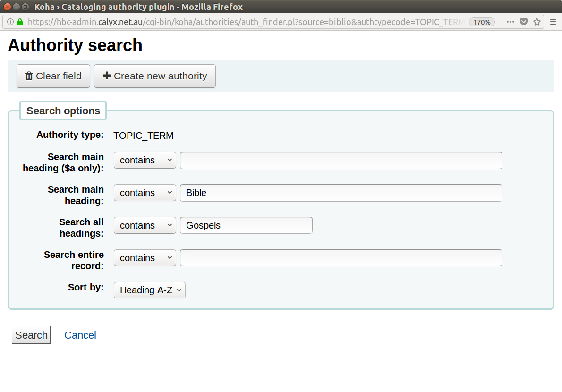This screenshot has height=392, width=562.
Task: Click the green padlock security icon
Action: 20,22
